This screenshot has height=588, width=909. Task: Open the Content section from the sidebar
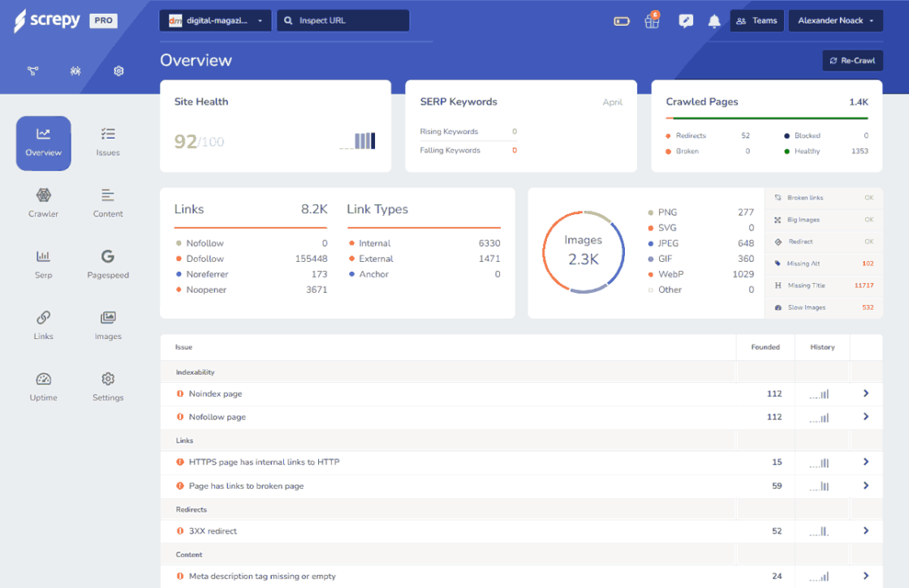point(107,204)
